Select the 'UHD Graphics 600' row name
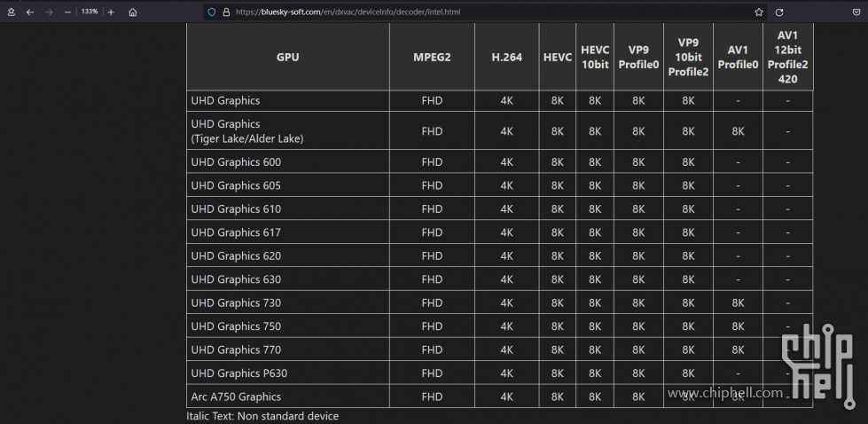Viewport: 868px width, 424px height. point(236,162)
